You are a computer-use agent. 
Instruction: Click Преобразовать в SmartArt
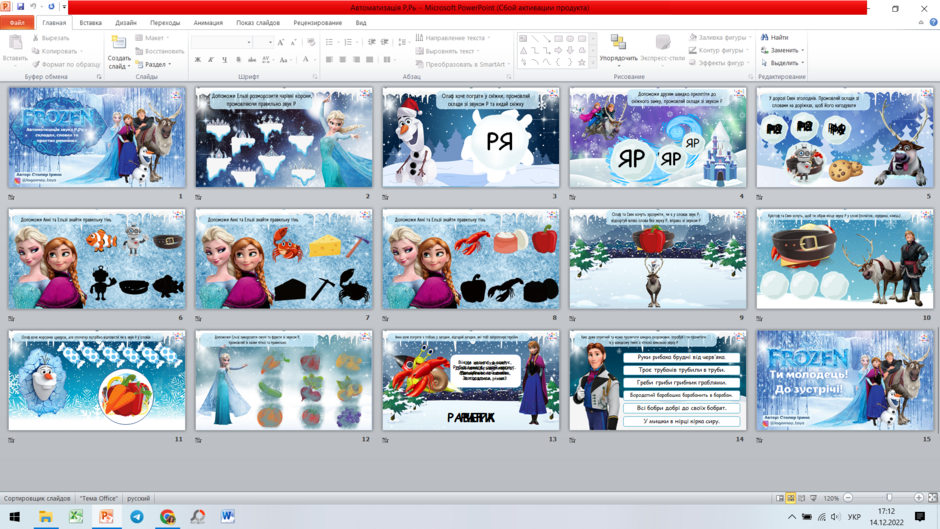click(x=463, y=64)
